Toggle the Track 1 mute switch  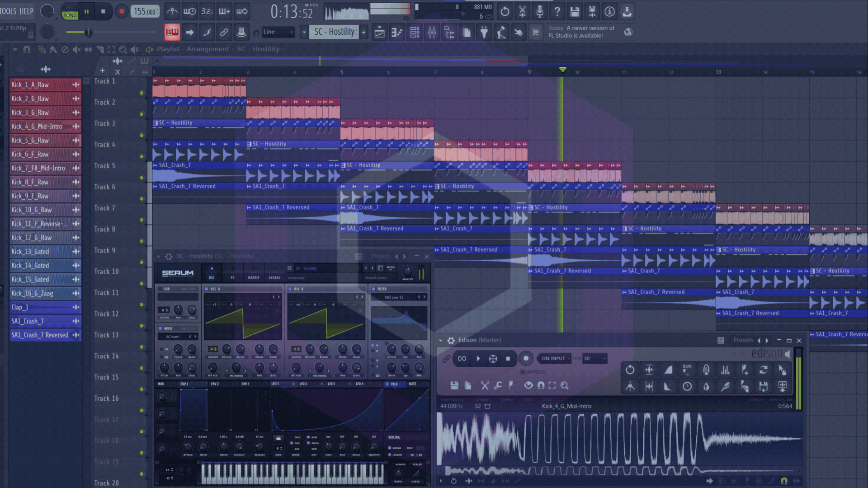pos(142,93)
